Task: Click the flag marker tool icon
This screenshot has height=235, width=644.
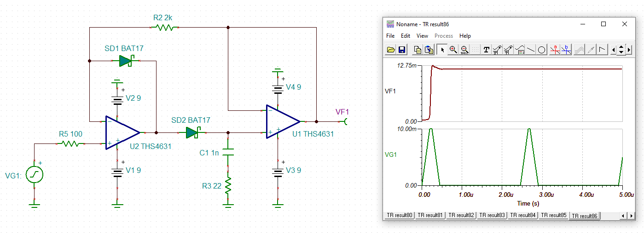Action: (x=602, y=50)
